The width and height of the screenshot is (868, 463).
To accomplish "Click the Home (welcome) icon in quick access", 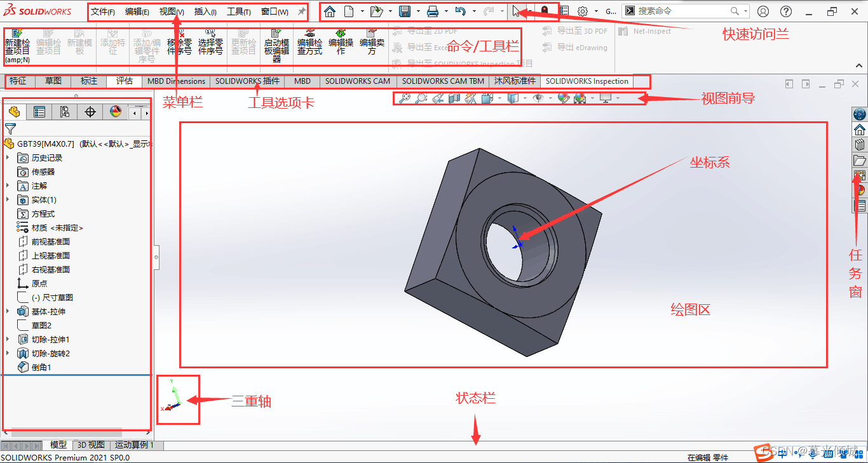I will click(330, 11).
